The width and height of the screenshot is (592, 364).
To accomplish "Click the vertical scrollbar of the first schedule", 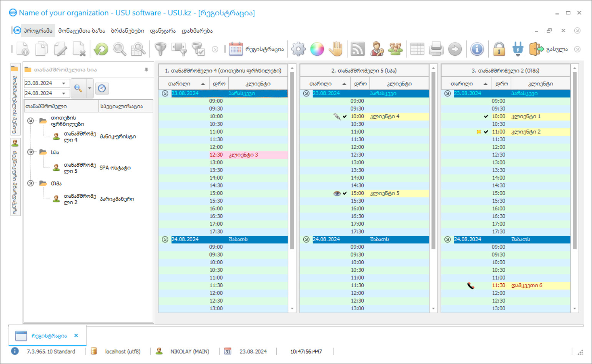I will 292,160.
